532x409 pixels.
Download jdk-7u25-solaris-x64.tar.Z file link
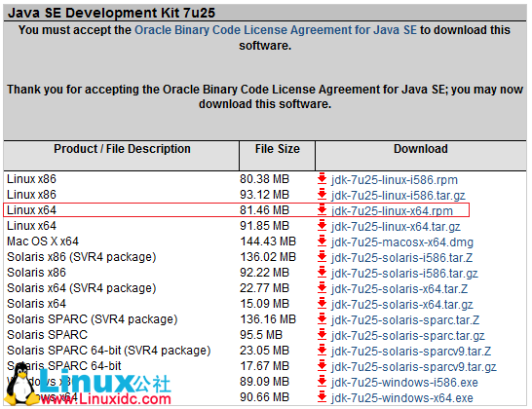(x=399, y=289)
